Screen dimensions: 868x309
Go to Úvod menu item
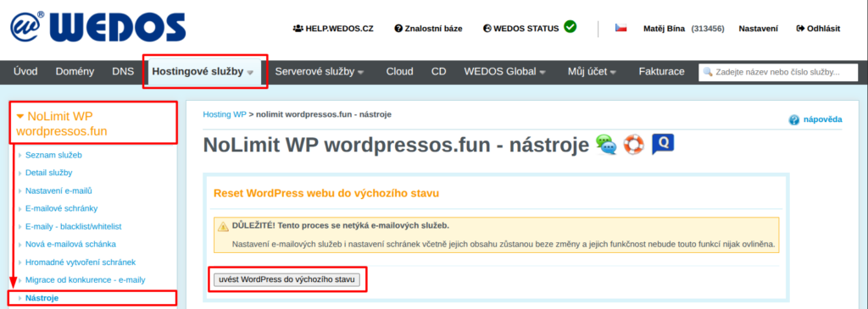(x=25, y=71)
